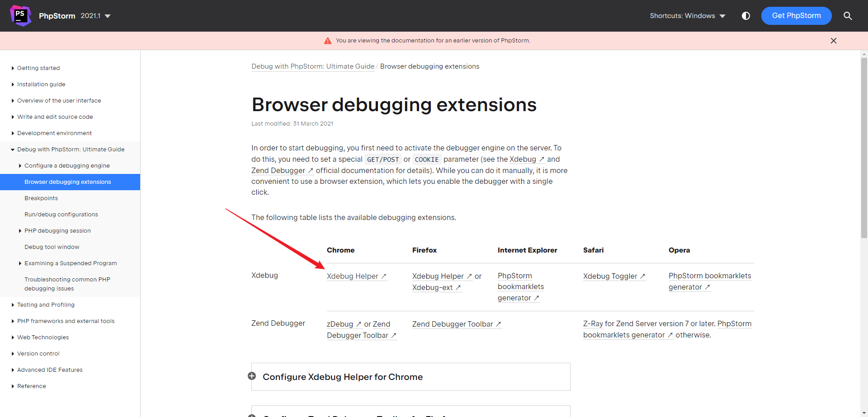The height and width of the screenshot is (417, 868).
Task: Expand Development environment section arrow
Action: [x=13, y=133]
